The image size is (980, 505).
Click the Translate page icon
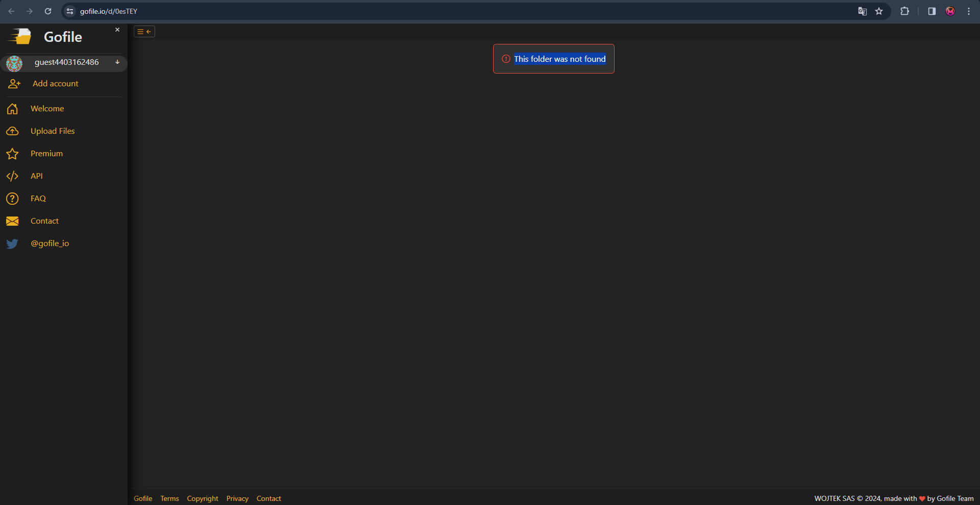click(x=863, y=11)
